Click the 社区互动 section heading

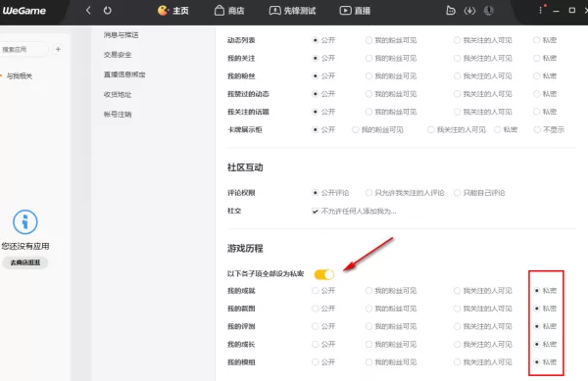click(245, 167)
